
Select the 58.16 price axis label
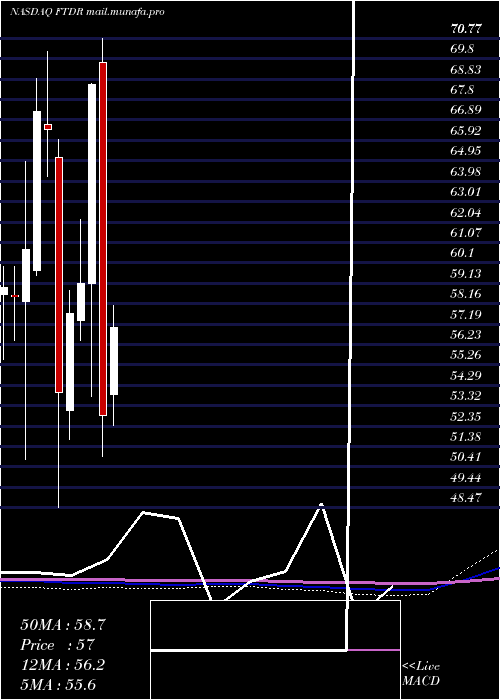466,294
